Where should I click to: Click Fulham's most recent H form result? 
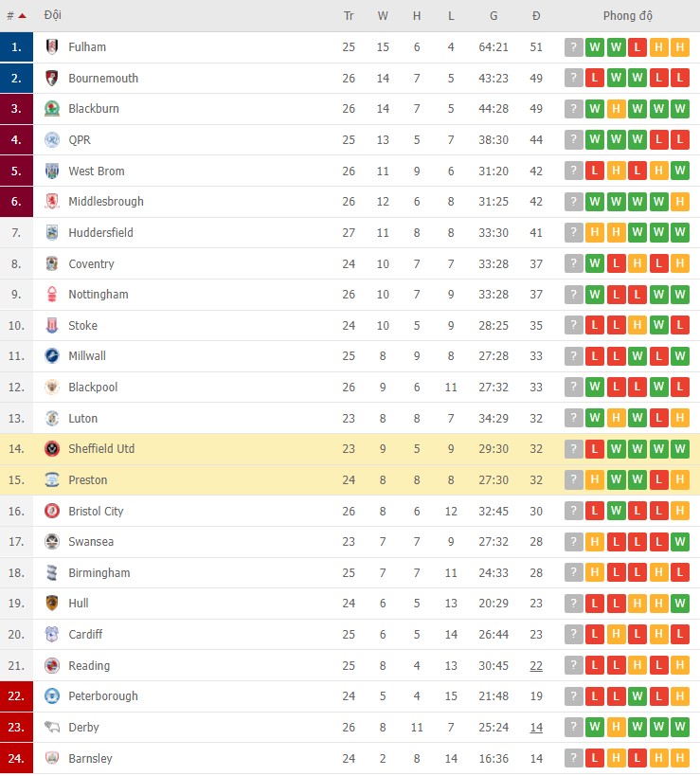[680, 46]
